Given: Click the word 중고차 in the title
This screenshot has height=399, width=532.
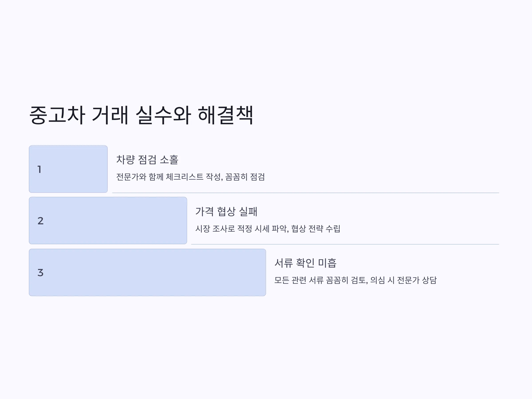Looking at the screenshot, I should pos(57,115).
